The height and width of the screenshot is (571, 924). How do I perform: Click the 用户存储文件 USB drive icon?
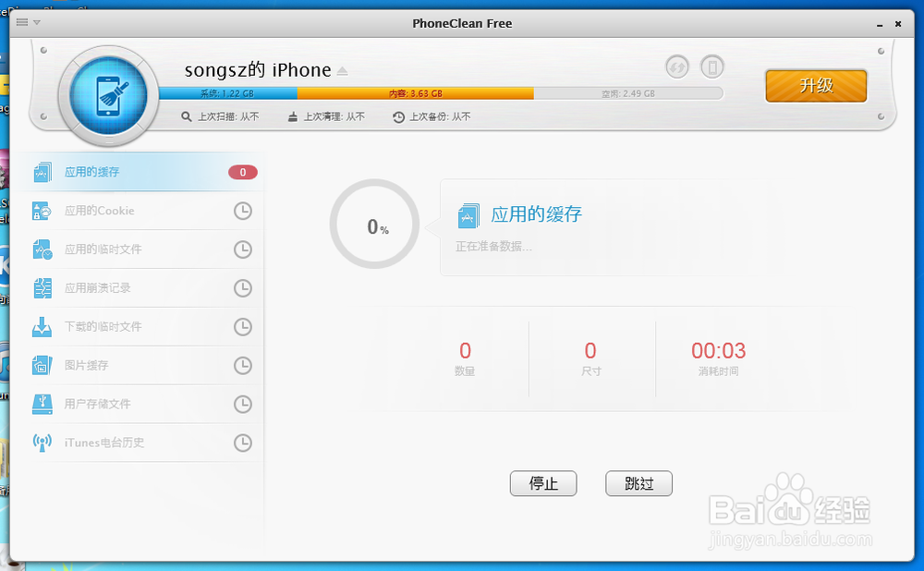(42, 404)
